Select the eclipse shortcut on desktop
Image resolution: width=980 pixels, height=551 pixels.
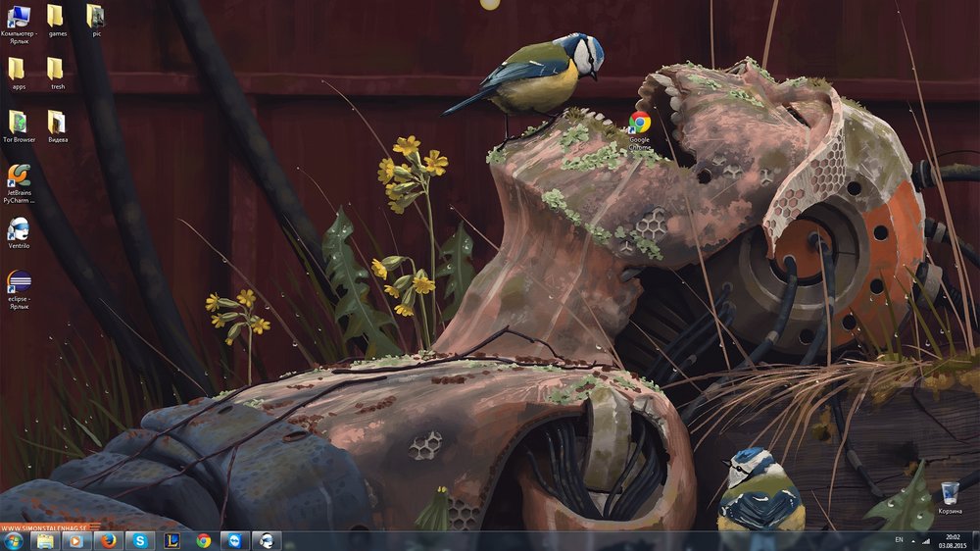(19, 283)
